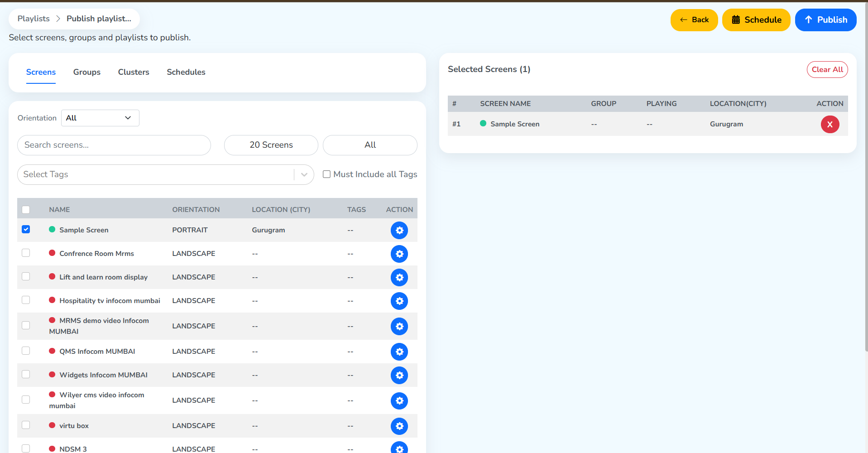Remove Sample Screen with red X button

click(830, 124)
